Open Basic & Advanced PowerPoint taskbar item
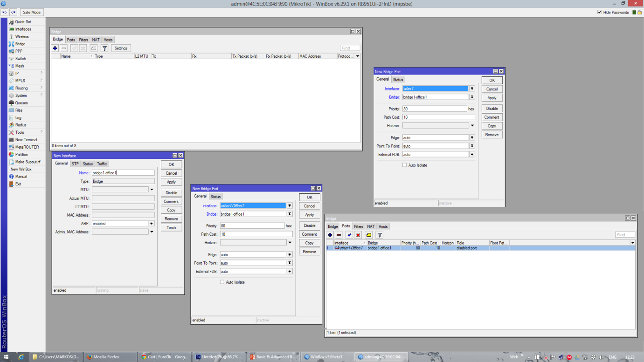644x362 pixels. 274,357
